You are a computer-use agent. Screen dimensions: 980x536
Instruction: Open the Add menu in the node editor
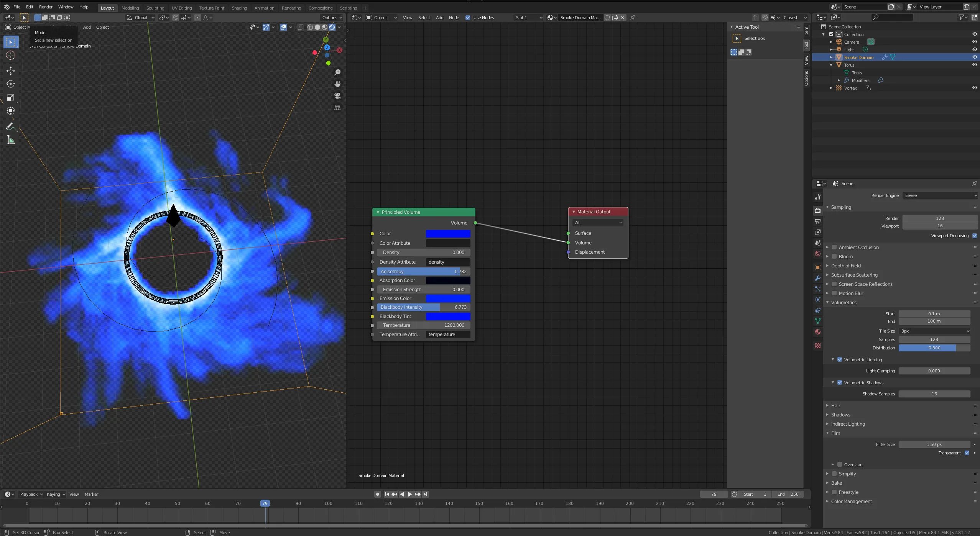tap(439, 18)
